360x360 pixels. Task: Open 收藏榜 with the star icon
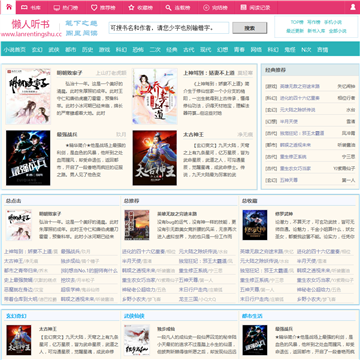[x=141, y=8]
